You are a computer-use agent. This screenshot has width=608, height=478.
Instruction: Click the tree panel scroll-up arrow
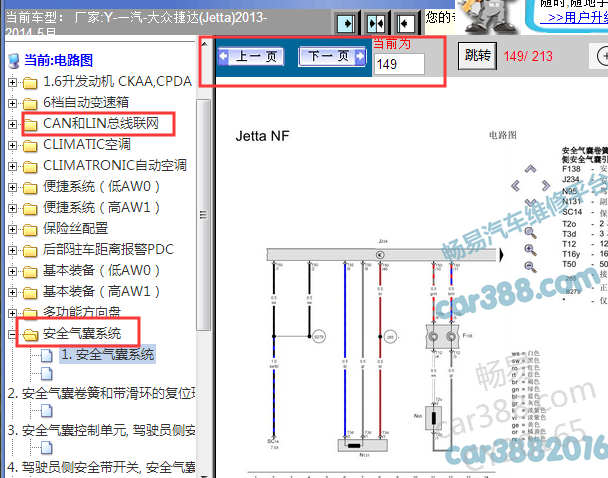click(204, 44)
